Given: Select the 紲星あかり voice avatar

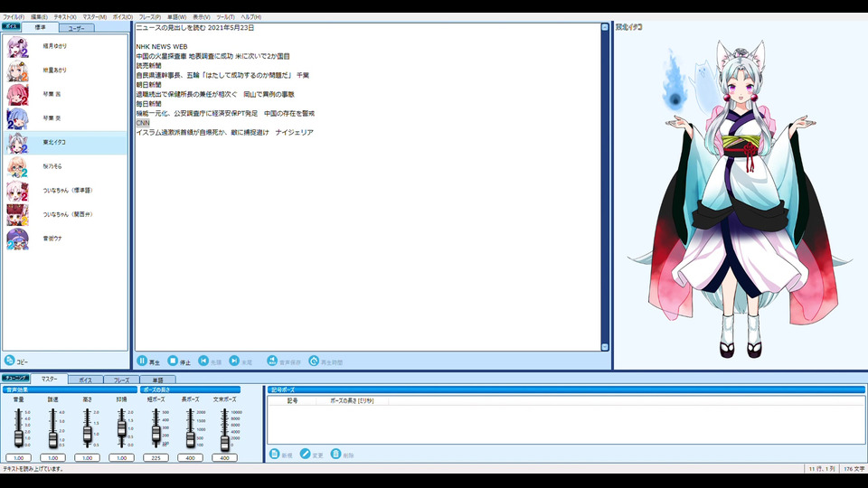Looking at the screenshot, I should 17,70.
